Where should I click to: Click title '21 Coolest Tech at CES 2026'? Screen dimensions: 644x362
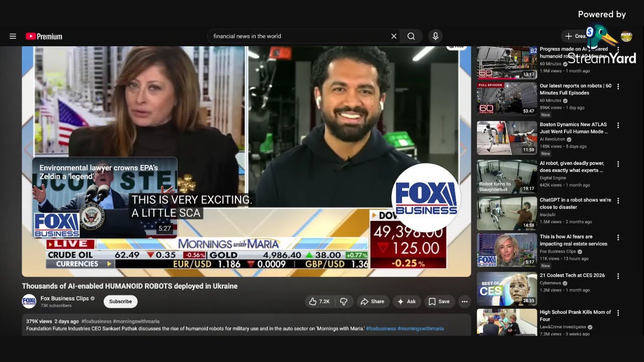pyautogui.click(x=573, y=276)
